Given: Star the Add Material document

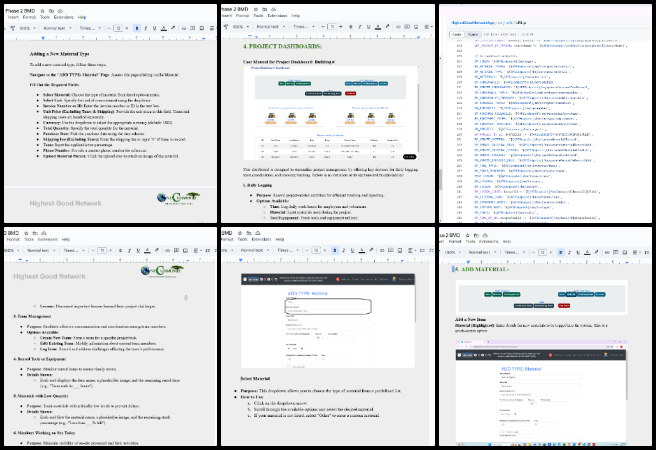Looking at the screenshot, I should coord(467,235).
